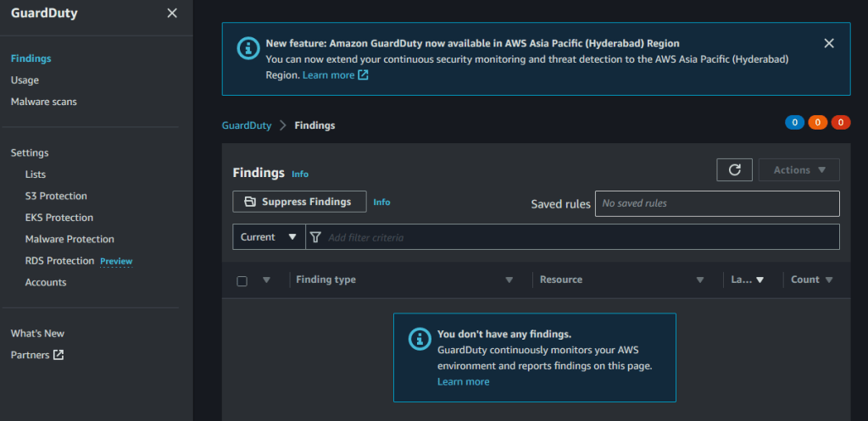The width and height of the screenshot is (868, 421).
Task: Toggle the select all findings checkbox
Action: tap(242, 280)
